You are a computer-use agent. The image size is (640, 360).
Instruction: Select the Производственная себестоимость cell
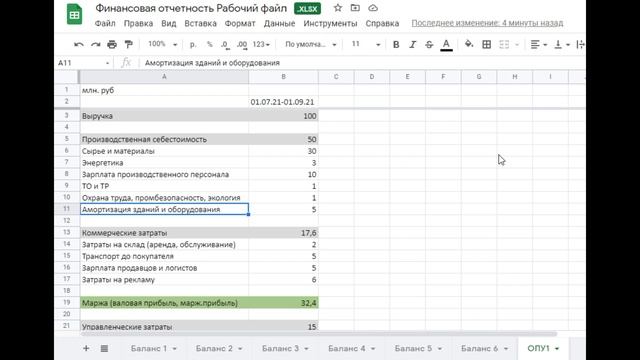(164, 139)
